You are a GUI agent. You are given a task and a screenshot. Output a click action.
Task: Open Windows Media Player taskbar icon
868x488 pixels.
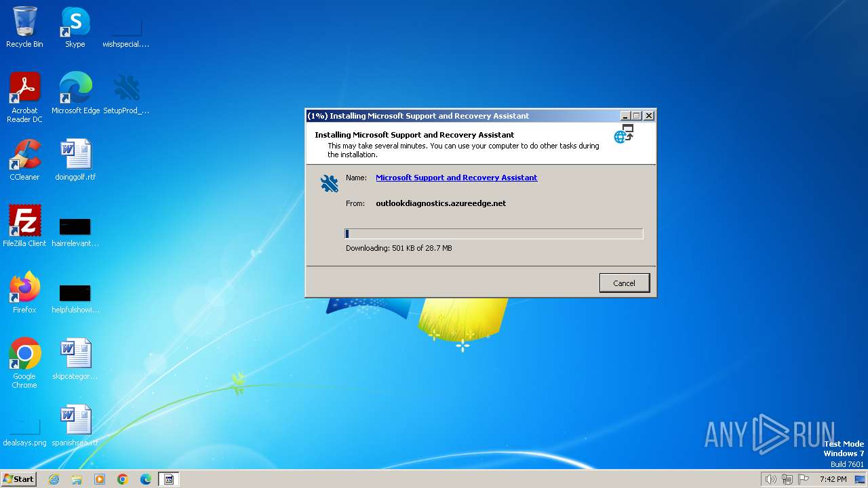tap(100, 479)
